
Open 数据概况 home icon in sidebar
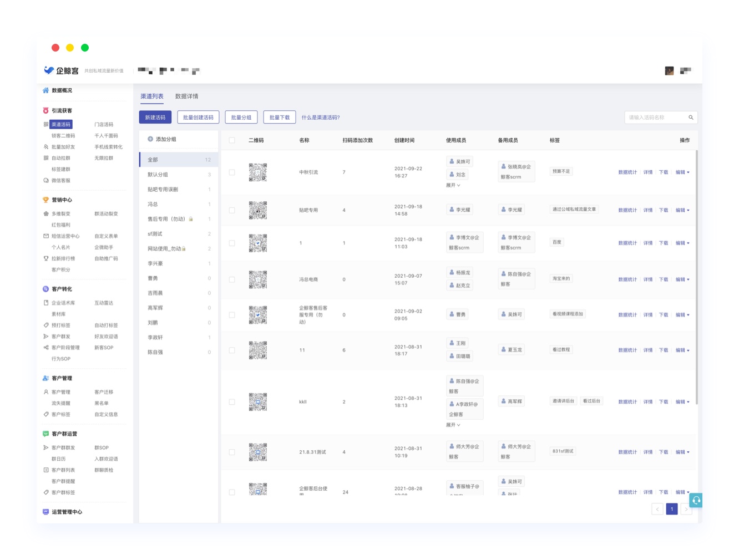click(45, 90)
